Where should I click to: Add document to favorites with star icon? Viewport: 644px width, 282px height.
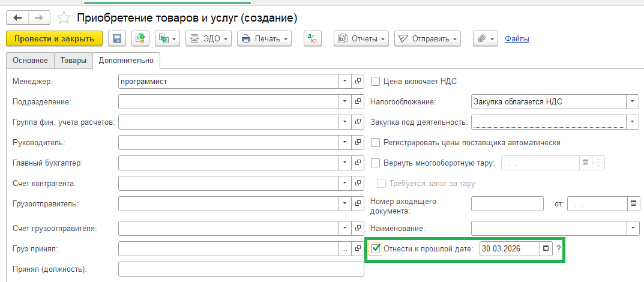(x=63, y=19)
